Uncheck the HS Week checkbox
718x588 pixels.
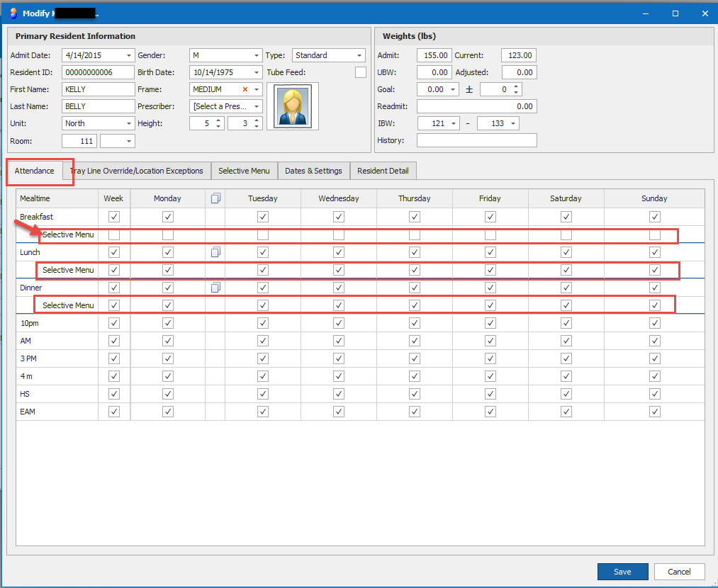click(114, 394)
